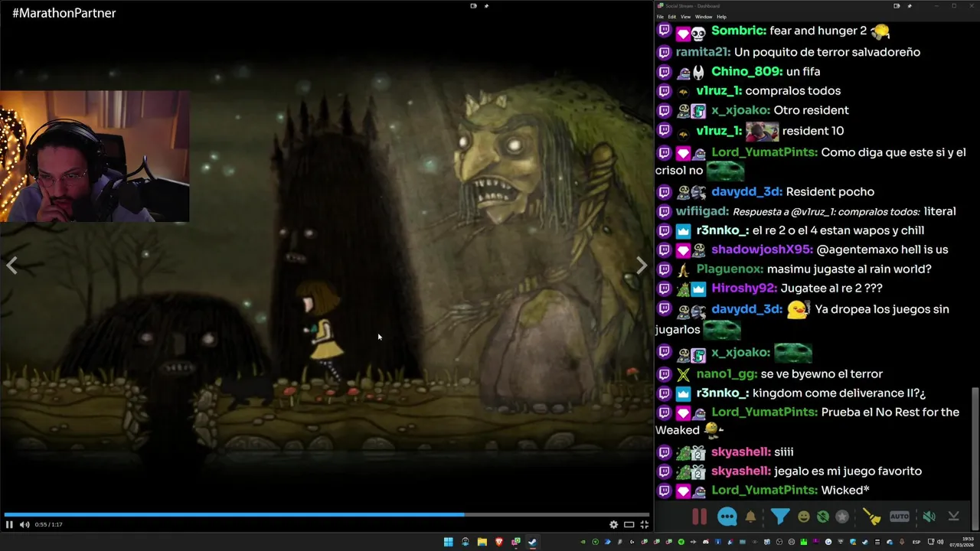Viewport: 980px width, 551px height.
Task: Click the green crossed sync icon
Action: coord(822,517)
